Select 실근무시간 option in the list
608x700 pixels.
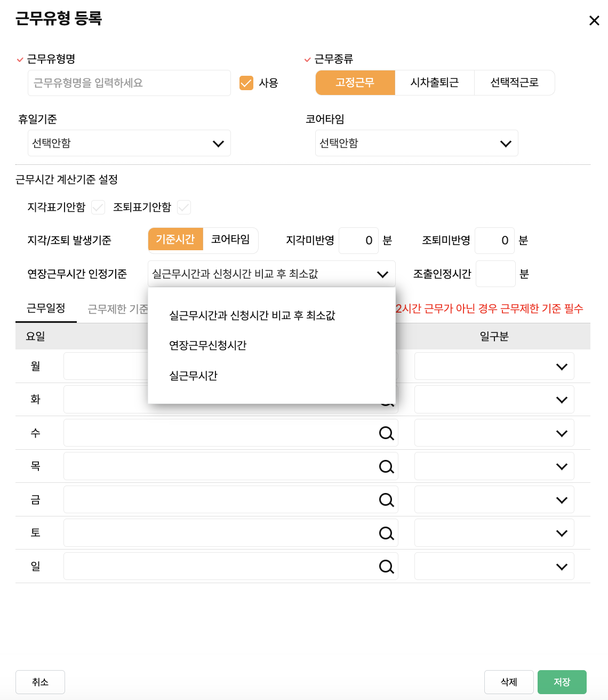click(x=194, y=376)
